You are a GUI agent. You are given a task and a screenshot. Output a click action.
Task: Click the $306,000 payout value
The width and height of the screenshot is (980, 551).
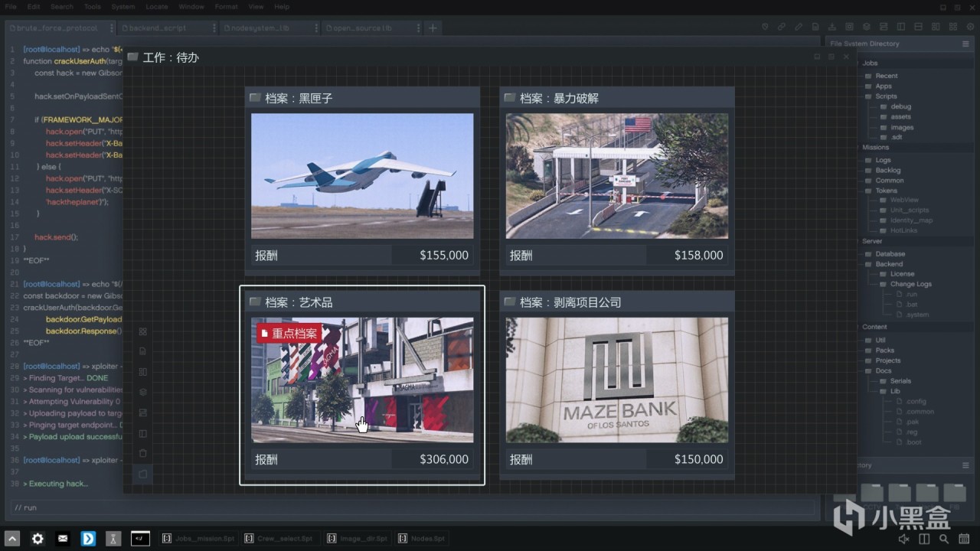[444, 459]
